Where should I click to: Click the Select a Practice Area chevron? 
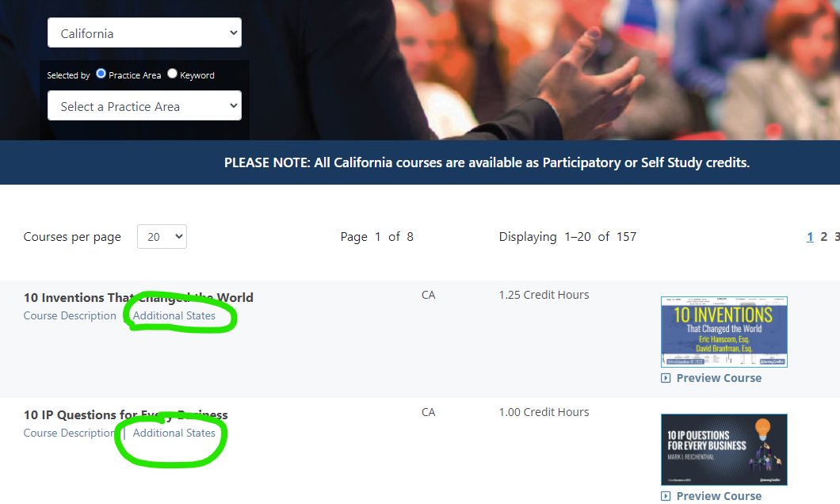point(232,105)
